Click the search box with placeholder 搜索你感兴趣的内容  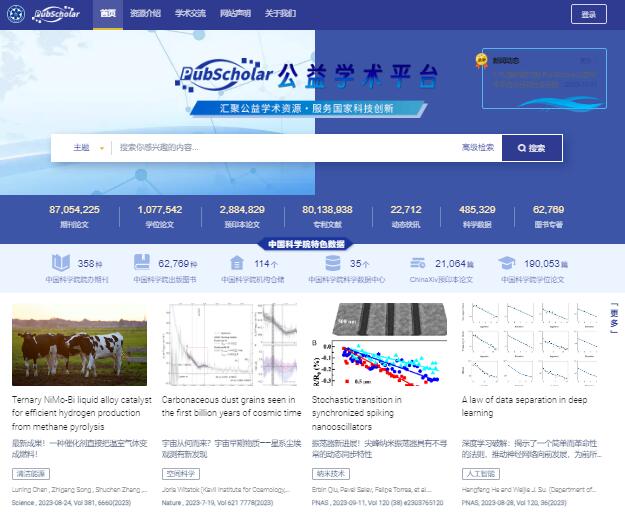coord(285,148)
